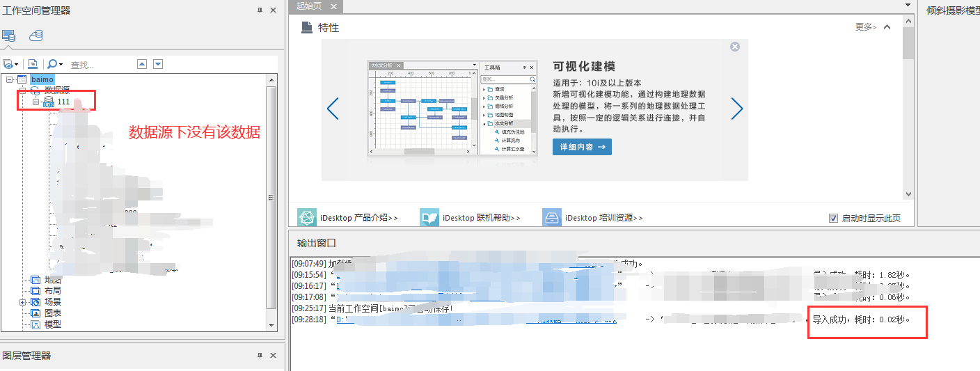The height and width of the screenshot is (371, 980).
Task: Close the 工作空间管理器 panel
Action: 274,10
